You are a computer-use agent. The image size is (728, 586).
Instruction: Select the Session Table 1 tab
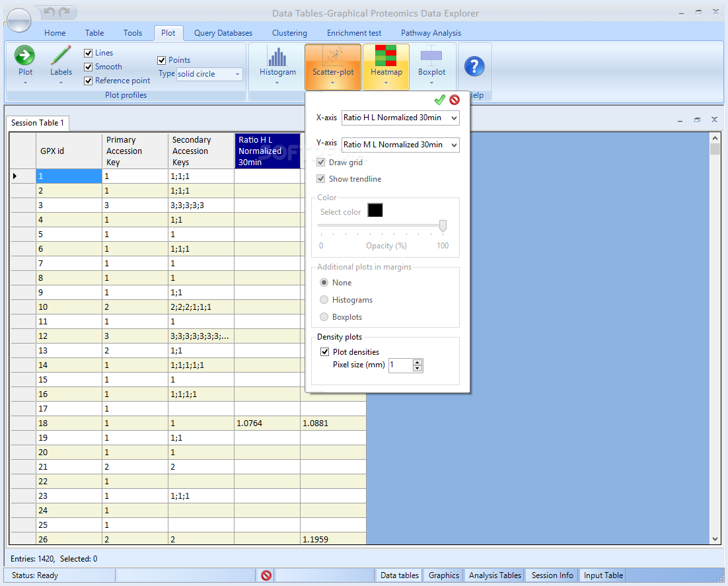click(x=37, y=123)
